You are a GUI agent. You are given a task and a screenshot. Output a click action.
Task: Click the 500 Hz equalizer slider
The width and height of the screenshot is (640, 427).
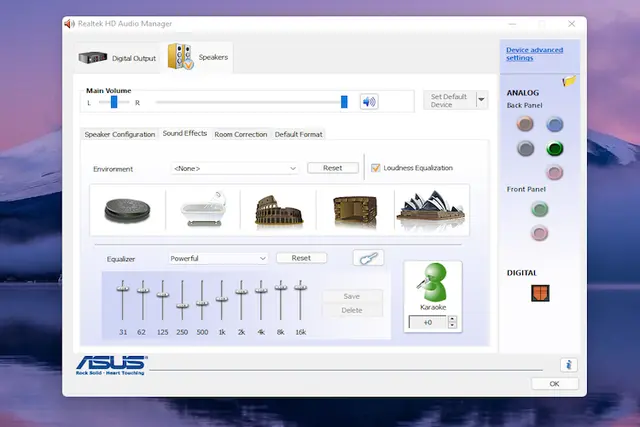pyautogui.click(x=202, y=303)
